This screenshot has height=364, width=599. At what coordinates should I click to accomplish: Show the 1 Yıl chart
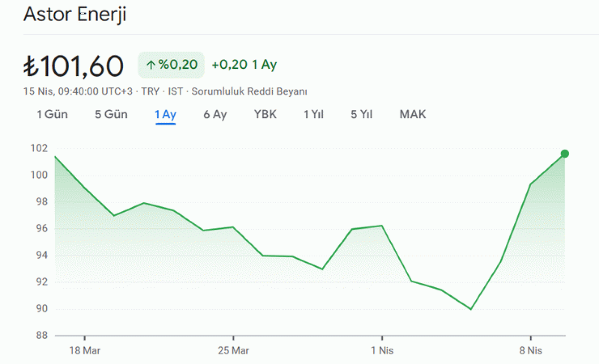click(314, 115)
